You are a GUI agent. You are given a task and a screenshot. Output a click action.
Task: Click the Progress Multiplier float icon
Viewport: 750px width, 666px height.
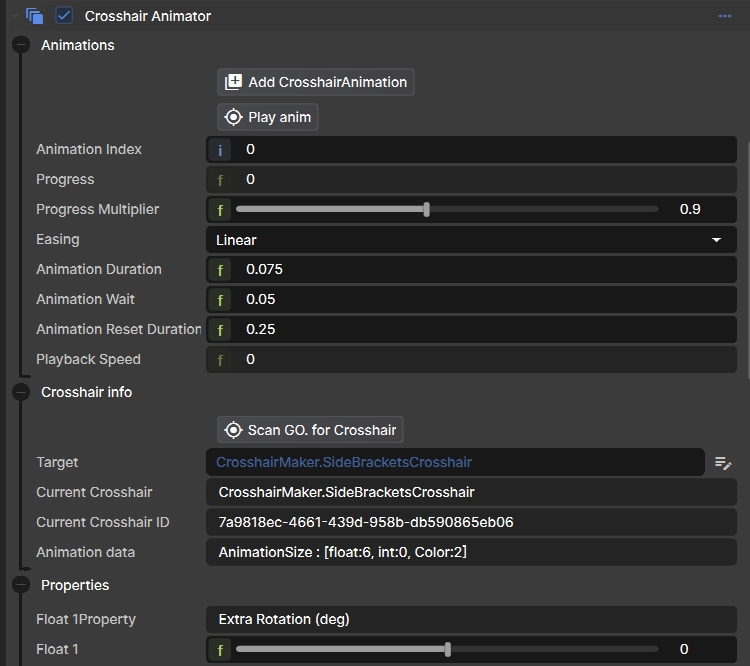(x=220, y=210)
